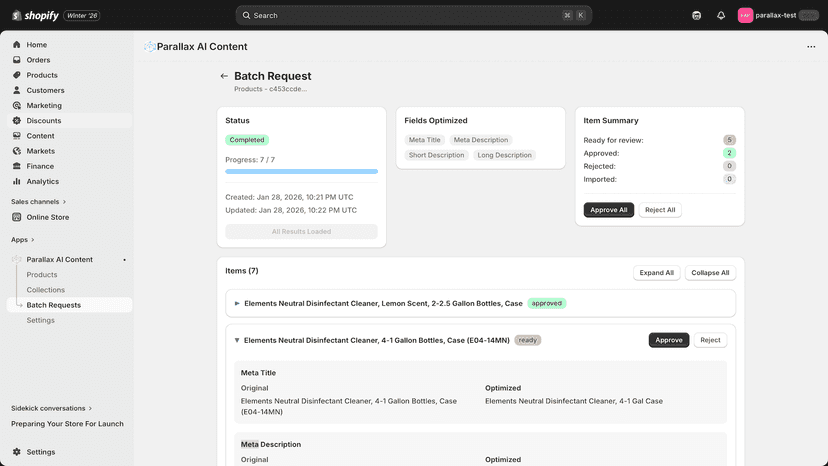Focus the Search field
The image size is (828, 466).
click(413, 15)
